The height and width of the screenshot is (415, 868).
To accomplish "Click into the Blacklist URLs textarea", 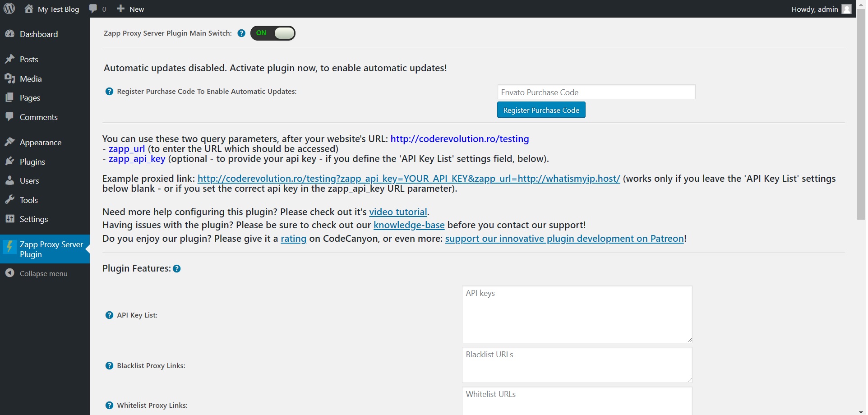I will [x=577, y=365].
